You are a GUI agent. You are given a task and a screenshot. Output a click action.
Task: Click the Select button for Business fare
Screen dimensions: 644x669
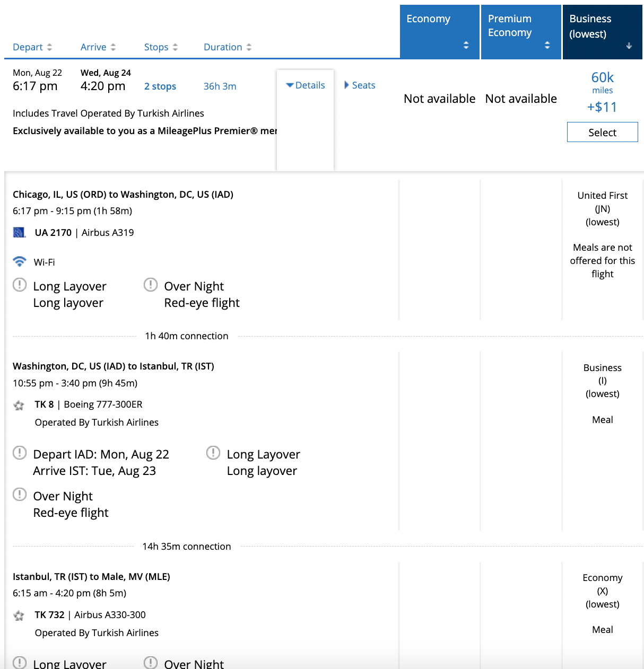[x=602, y=132]
